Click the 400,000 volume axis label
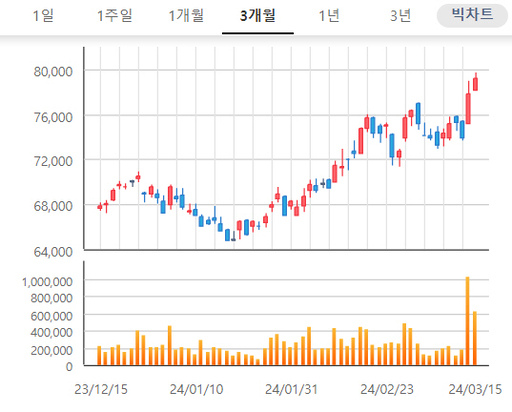 pos(51,332)
